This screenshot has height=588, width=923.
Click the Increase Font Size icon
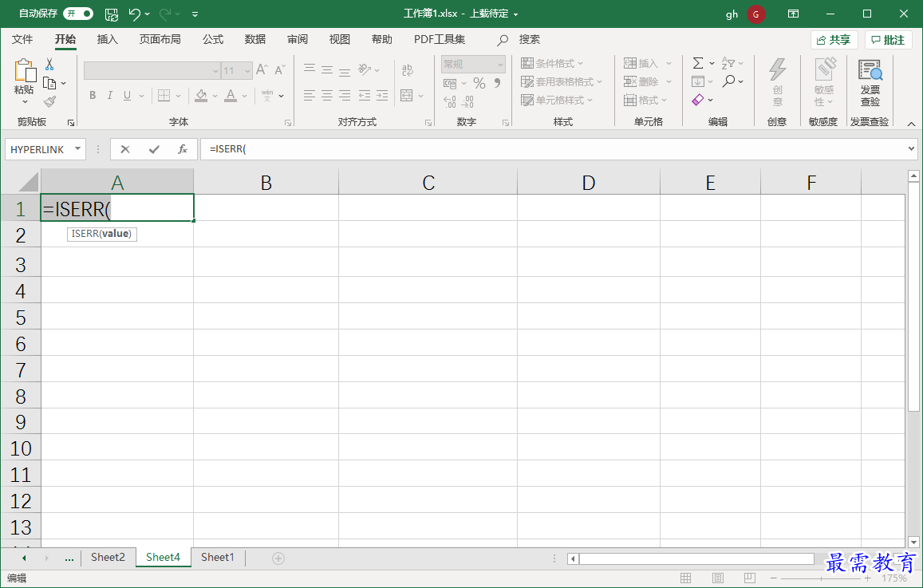262,69
